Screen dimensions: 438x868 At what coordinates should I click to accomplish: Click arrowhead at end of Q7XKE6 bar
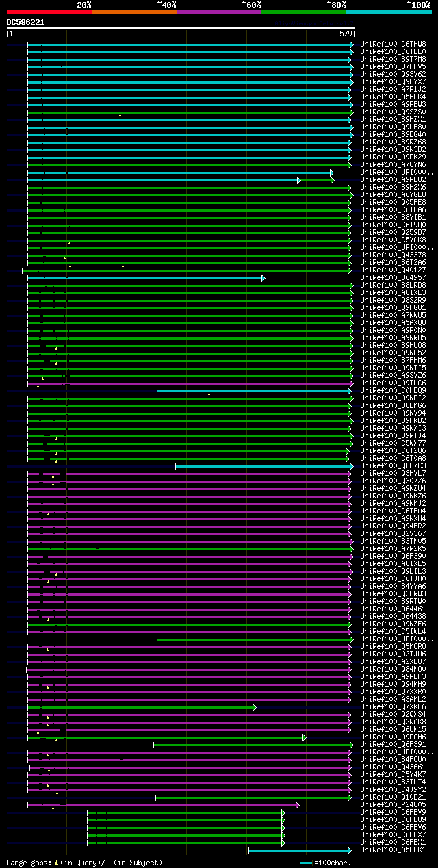click(x=255, y=707)
